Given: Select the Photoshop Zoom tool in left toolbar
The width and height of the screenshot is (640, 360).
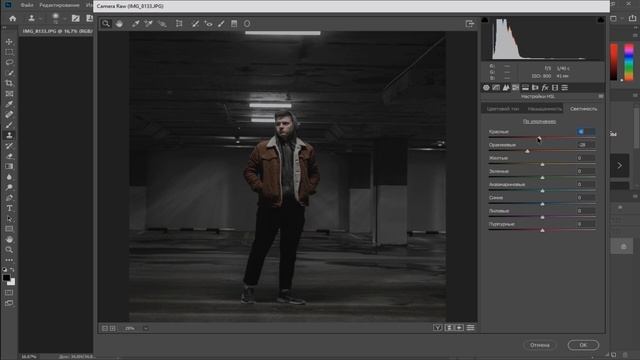Looking at the screenshot, I should pos(9,250).
